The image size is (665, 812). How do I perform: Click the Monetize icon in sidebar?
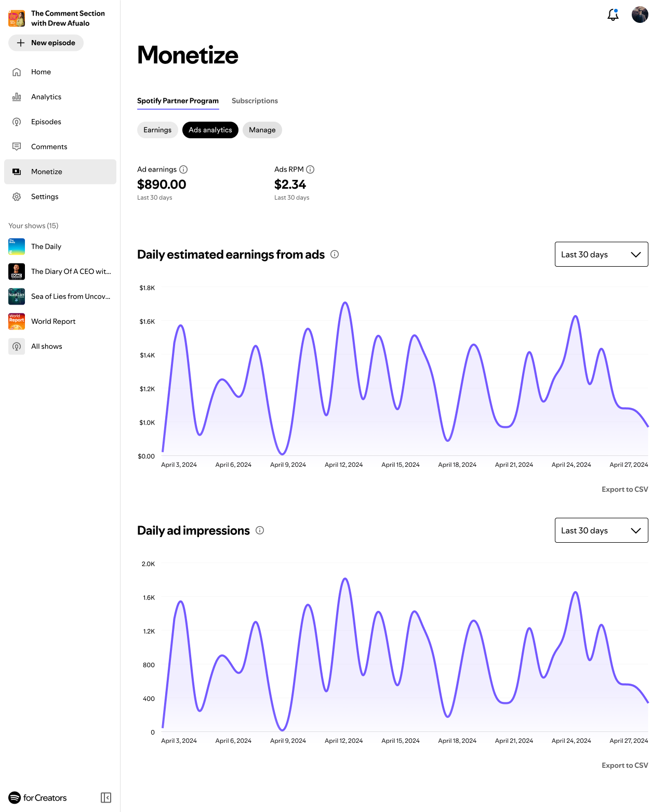pos(17,172)
